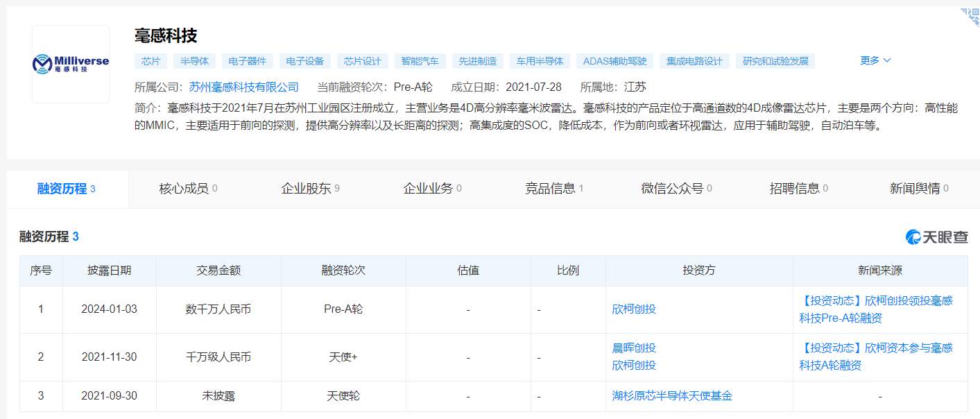This screenshot has height=419, width=980.
Task: Click the 2024-01-03 disclosure date cell
Action: coord(110,309)
